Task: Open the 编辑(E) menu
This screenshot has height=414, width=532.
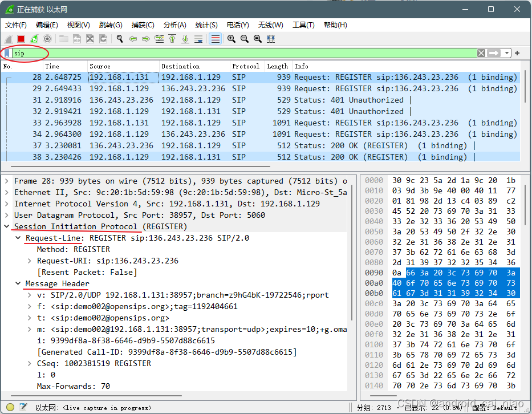Action: [47, 25]
